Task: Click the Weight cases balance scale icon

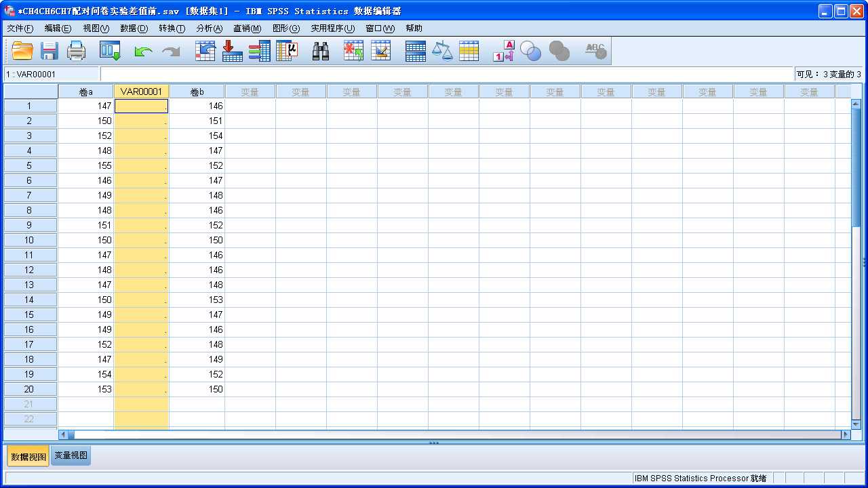Action: point(442,51)
